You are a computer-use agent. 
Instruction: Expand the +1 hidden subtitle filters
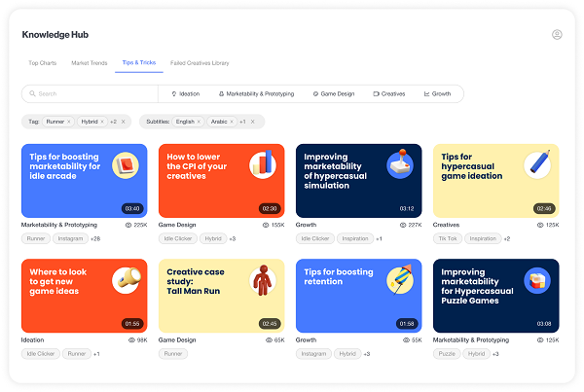(x=242, y=122)
